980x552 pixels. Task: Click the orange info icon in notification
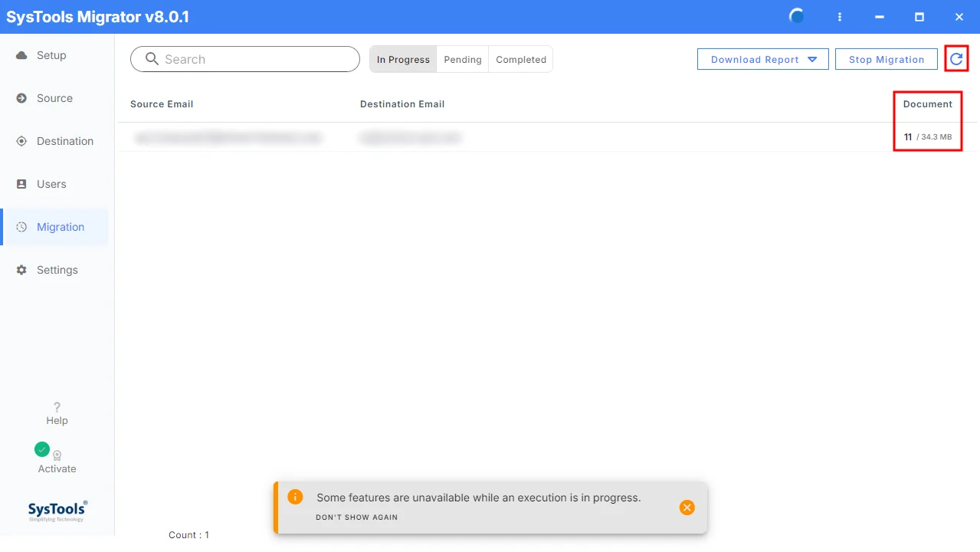tap(295, 497)
